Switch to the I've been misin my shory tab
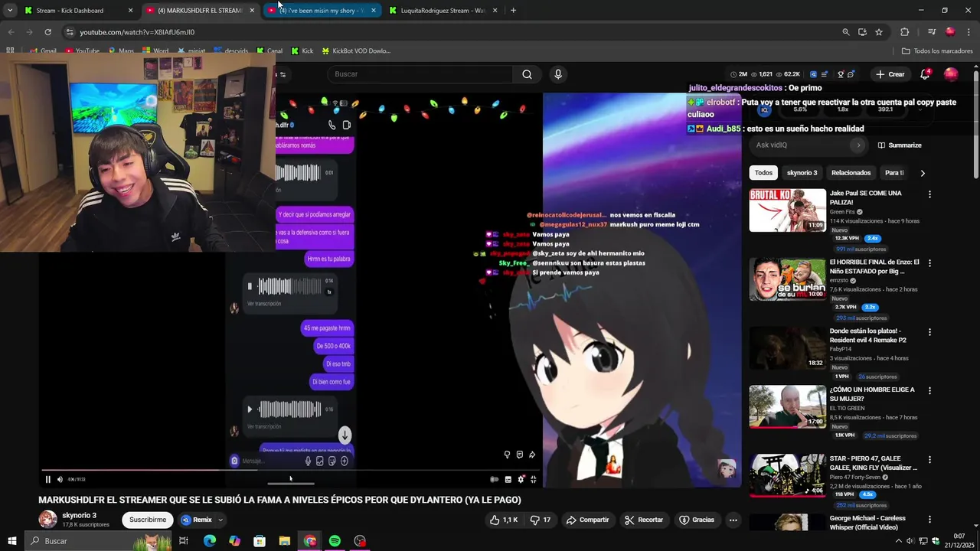This screenshot has width=980, height=551. click(322, 11)
